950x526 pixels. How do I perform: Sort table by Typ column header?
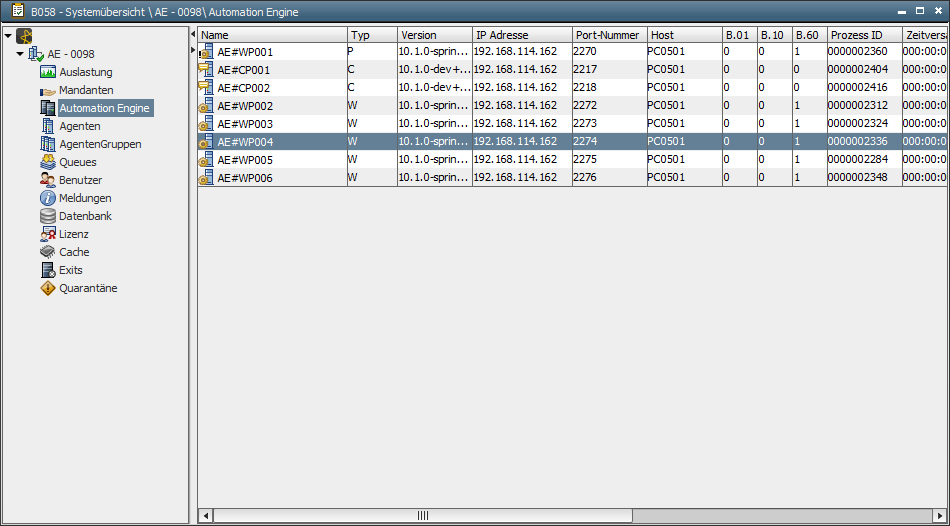(x=373, y=35)
